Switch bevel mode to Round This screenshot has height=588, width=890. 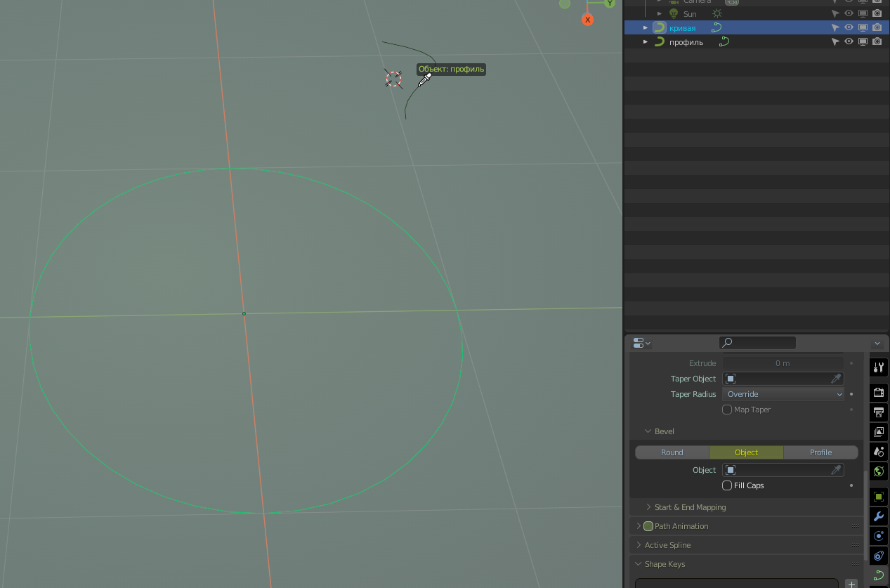tap(672, 452)
